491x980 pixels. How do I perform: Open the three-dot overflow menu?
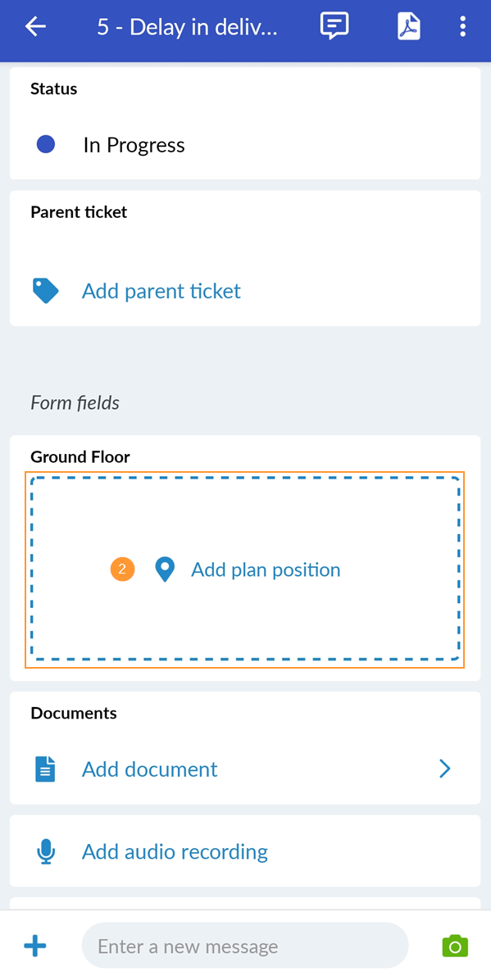[461, 26]
